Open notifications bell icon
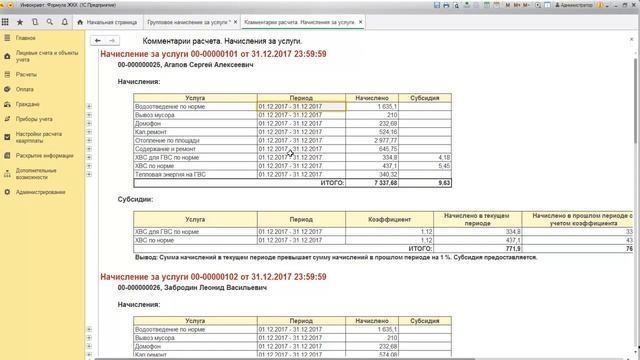 [x=64, y=22]
